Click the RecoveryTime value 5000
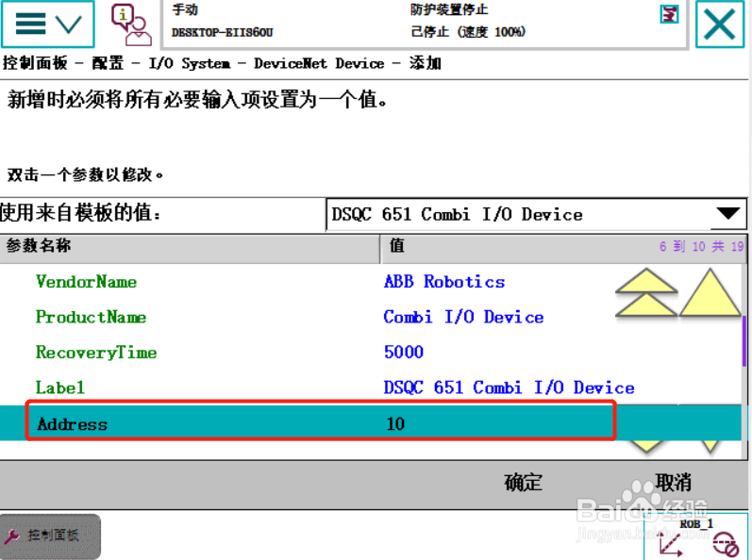The height and width of the screenshot is (560, 752). [x=403, y=353]
